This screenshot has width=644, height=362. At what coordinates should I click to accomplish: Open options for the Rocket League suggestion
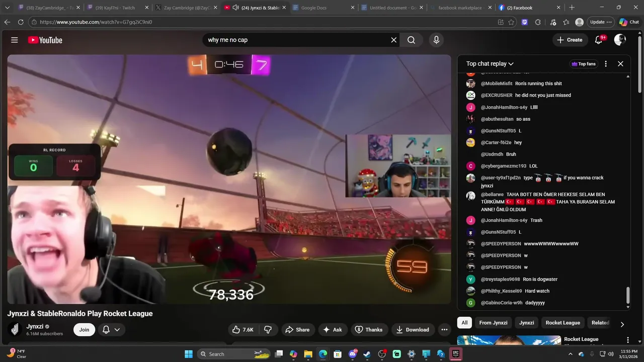pyautogui.click(x=627, y=340)
